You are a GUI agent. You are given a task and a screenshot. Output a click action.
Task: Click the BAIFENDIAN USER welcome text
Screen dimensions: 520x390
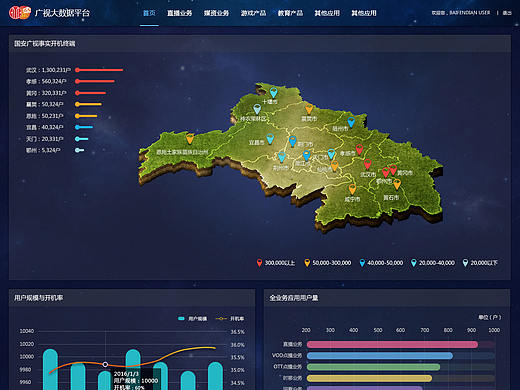461,13
